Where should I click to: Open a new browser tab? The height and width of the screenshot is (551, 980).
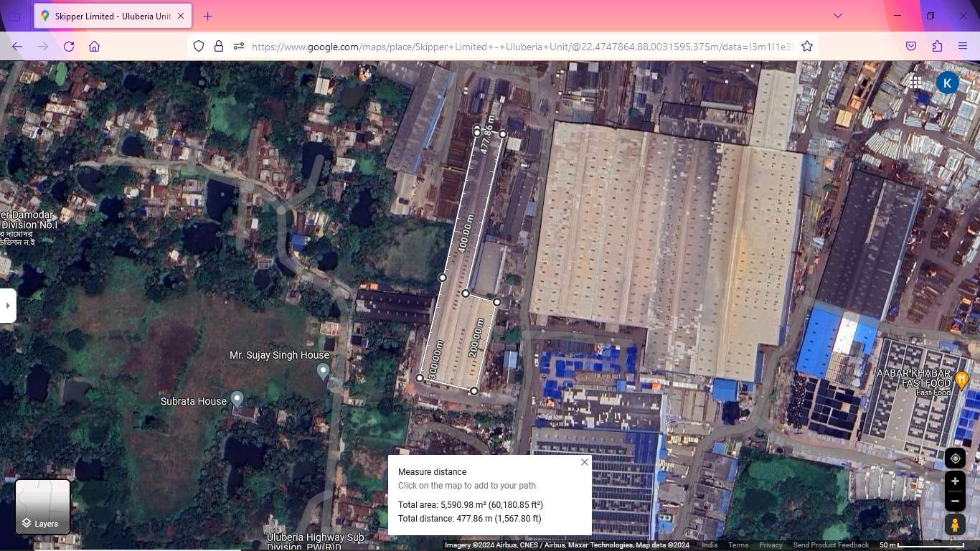tap(207, 16)
